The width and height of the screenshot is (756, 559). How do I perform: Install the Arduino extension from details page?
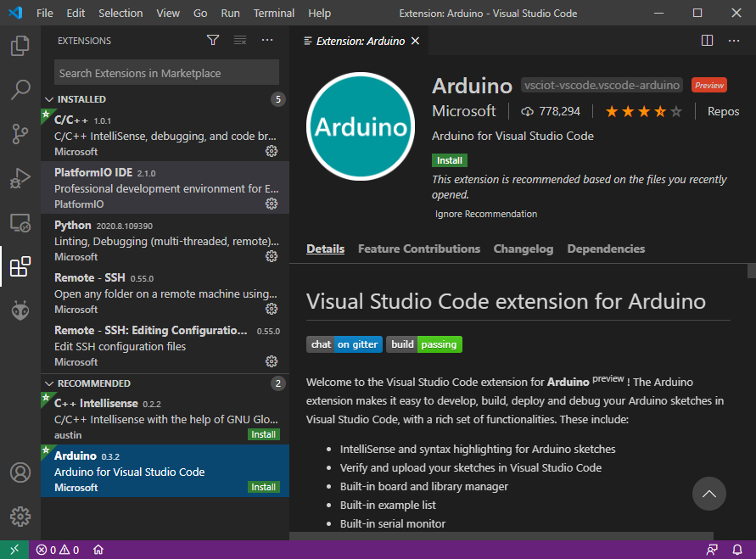point(450,160)
